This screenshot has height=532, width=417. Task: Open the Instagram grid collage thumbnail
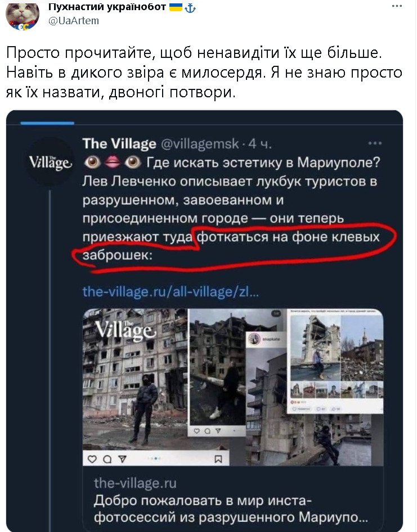coord(335,360)
